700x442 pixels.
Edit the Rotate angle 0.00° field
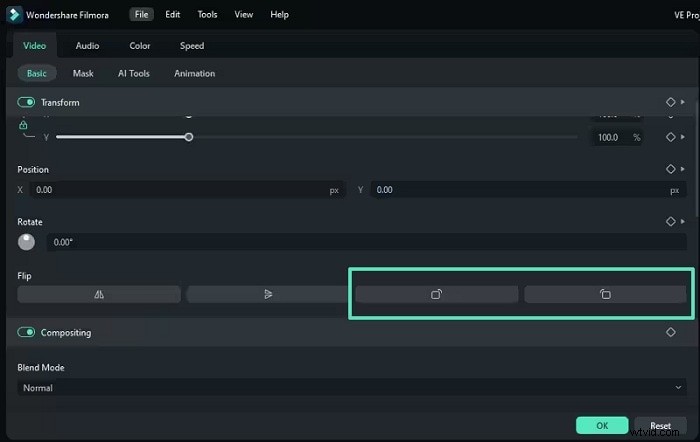click(367, 242)
